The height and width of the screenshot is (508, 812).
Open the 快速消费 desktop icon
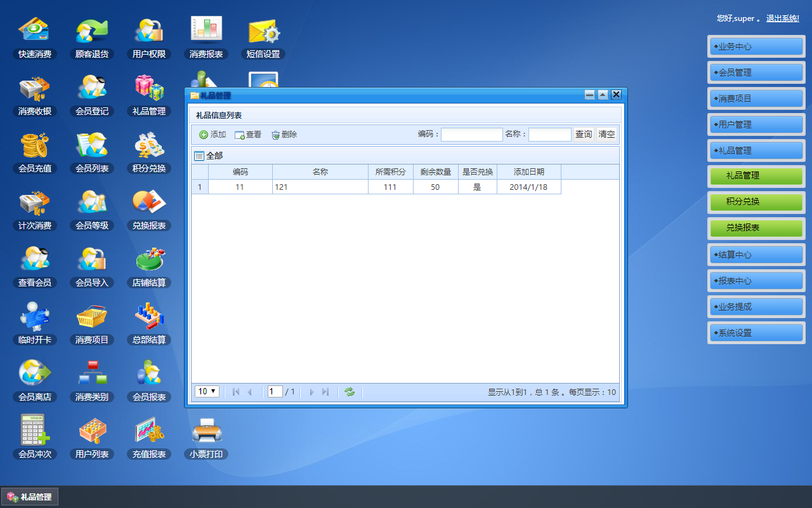pos(35,38)
